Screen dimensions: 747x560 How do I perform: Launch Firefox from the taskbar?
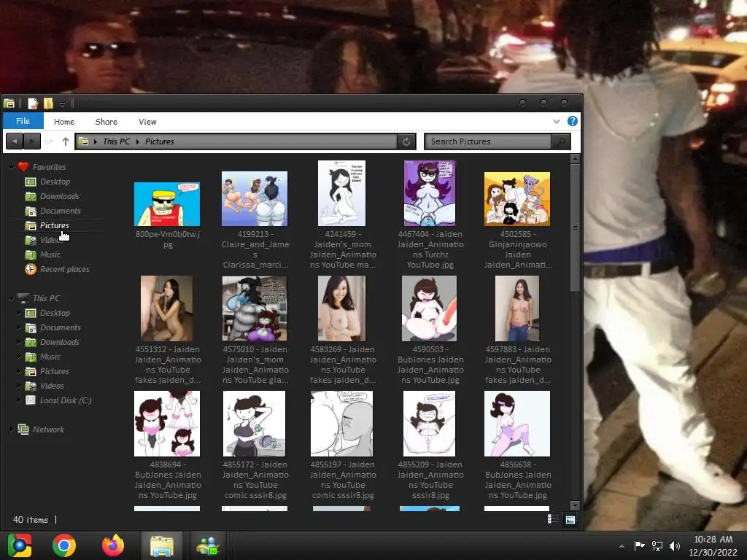click(113, 545)
